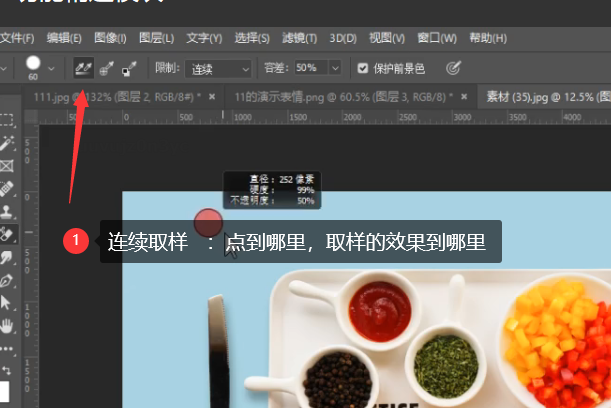Image resolution: width=611 pixels, height=408 pixels.
Task: Open the 图层(L) menu
Action: point(156,38)
